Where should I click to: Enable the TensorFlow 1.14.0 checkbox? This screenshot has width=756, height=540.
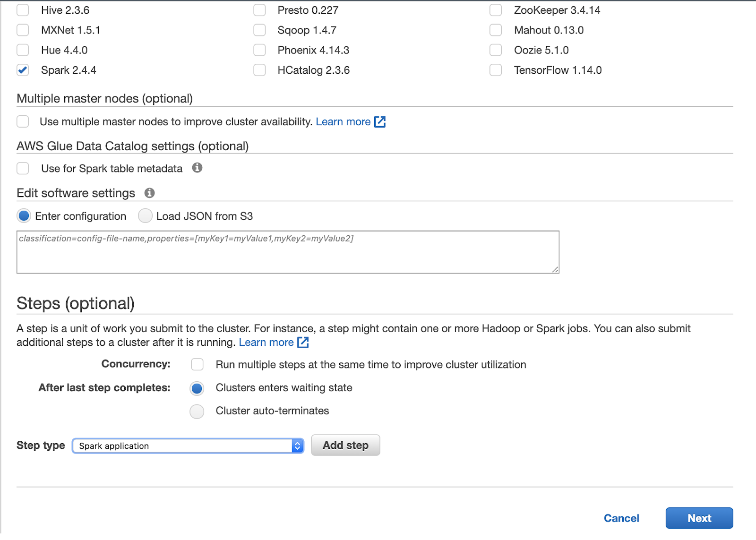[496, 70]
